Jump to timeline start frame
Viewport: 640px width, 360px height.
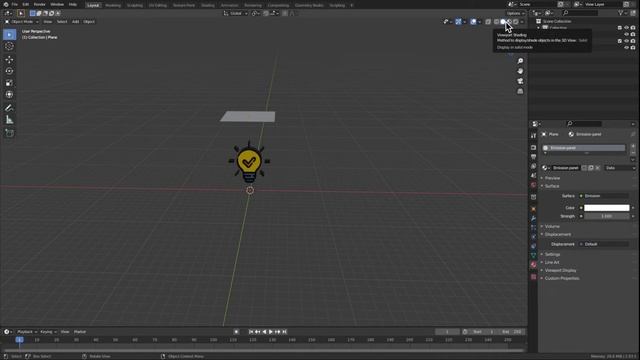point(251,332)
